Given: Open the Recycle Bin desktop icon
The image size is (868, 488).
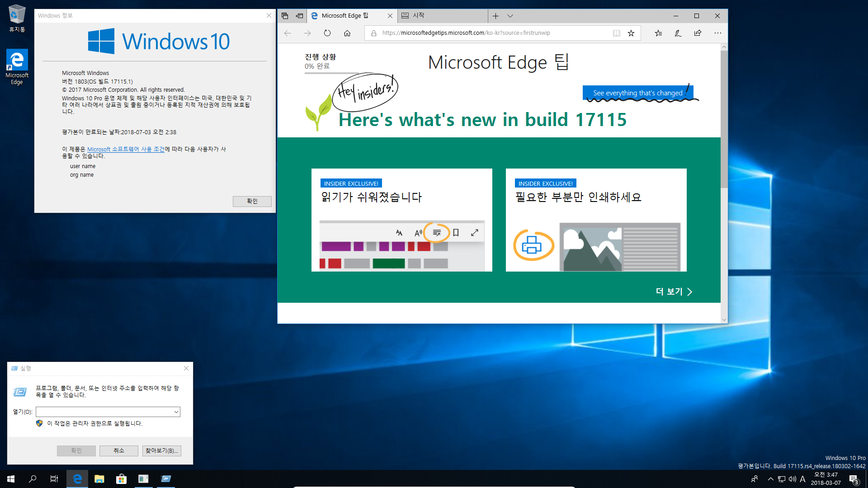Looking at the screenshot, I should (x=17, y=19).
